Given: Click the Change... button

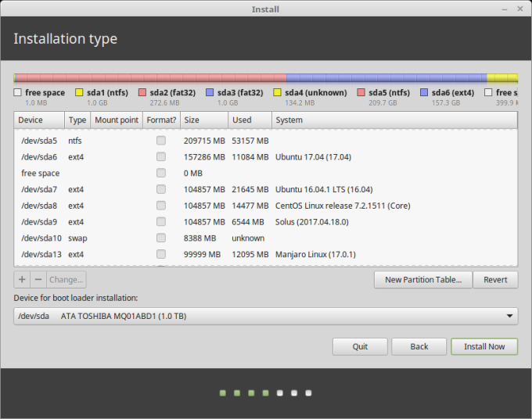Looking at the screenshot, I should tap(66, 280).
